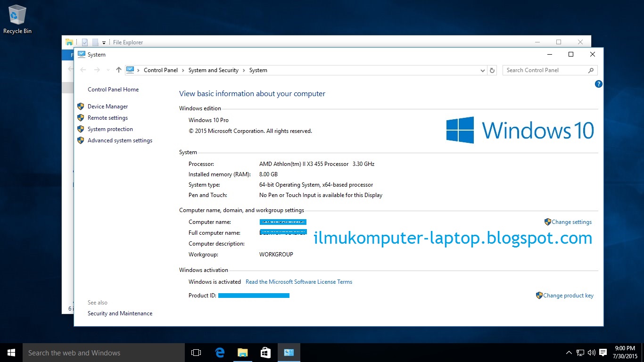Select Control Panel in the breadcrumb path
This screenshot has height=362, width=644.
click(x=161, y=70)
